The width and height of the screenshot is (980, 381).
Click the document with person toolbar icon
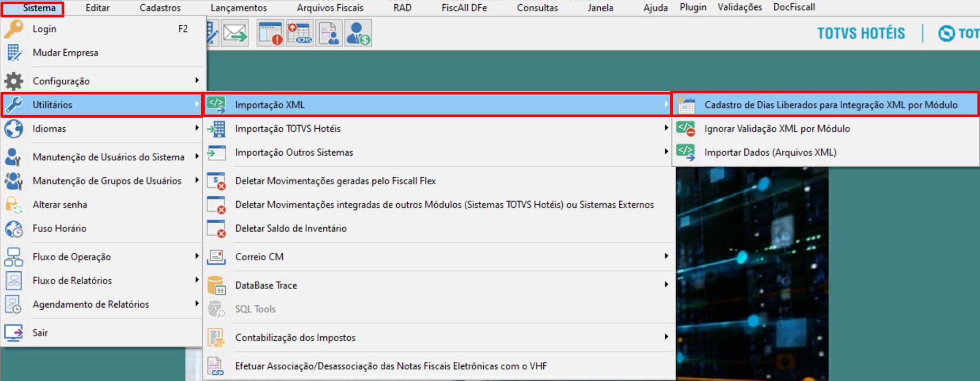(x=329, y=33)
